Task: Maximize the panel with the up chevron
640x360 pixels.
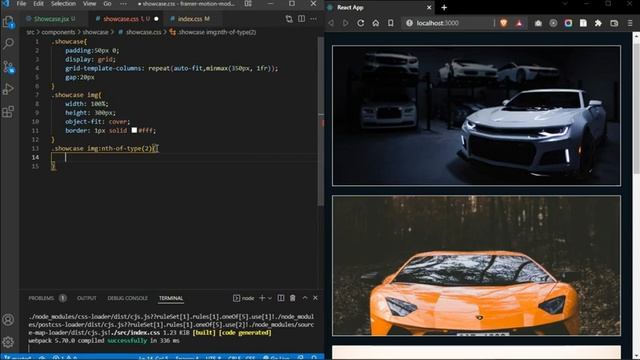Action: point(304,298)
